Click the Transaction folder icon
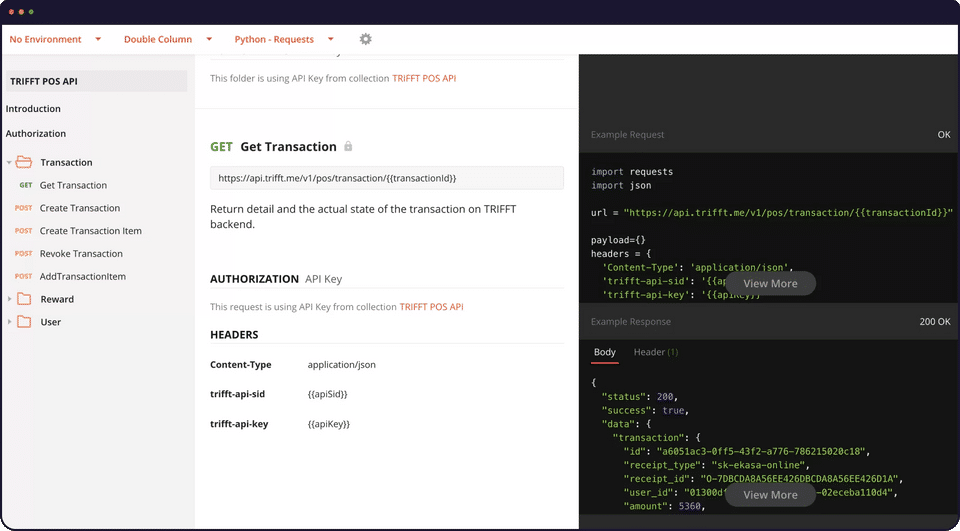The image size is (960, 531). point(24,162)
